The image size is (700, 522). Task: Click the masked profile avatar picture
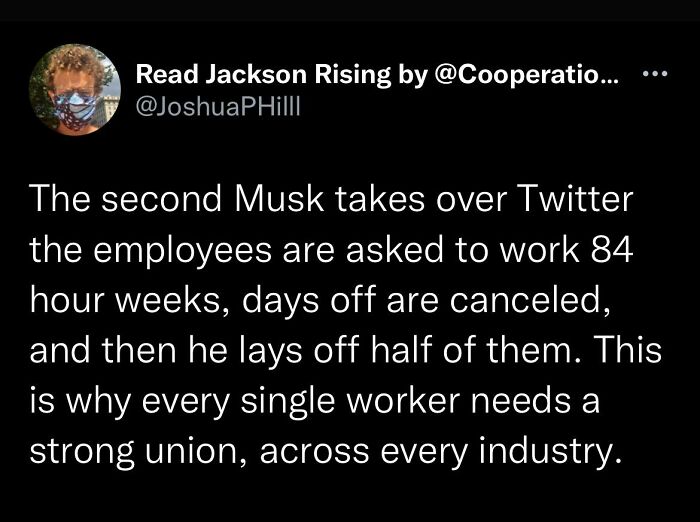point(71,88)
